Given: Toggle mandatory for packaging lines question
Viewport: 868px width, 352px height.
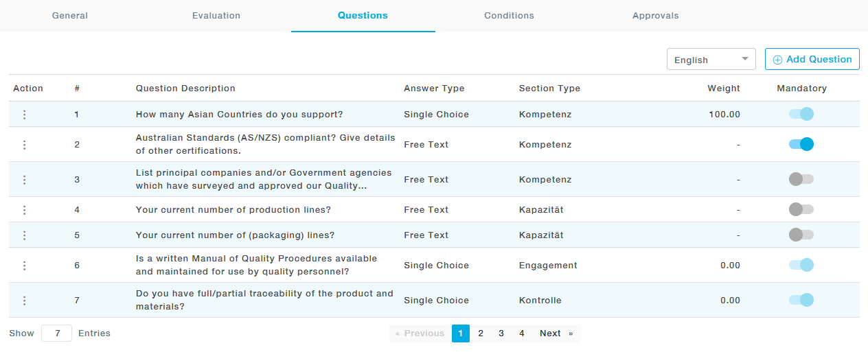Looking at the screenshot, I should (x=801, y=235).
